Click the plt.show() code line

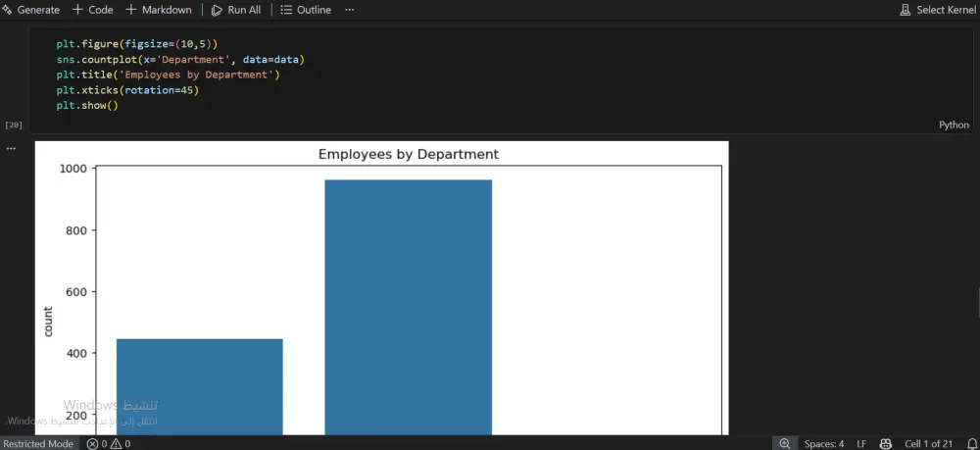(87, 105)
